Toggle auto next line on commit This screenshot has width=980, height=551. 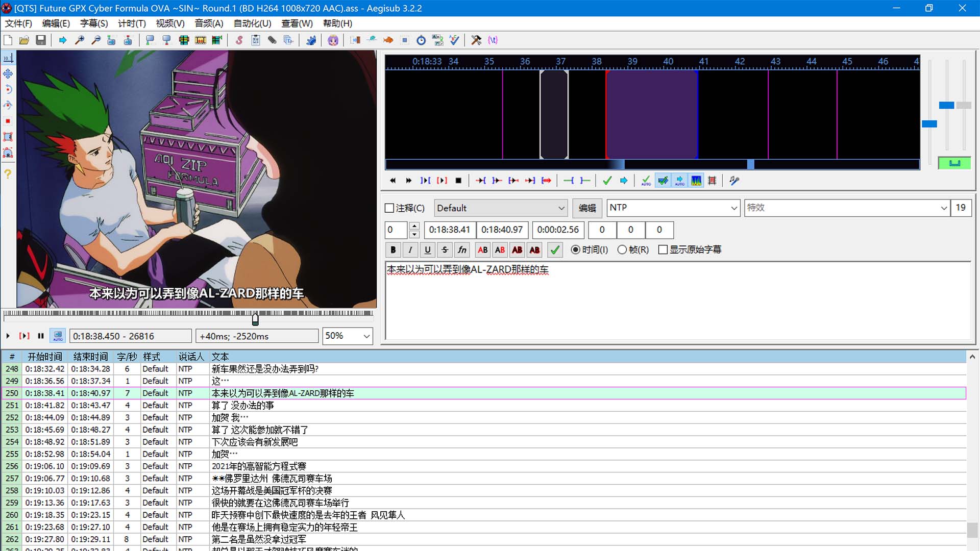[663, 181]
